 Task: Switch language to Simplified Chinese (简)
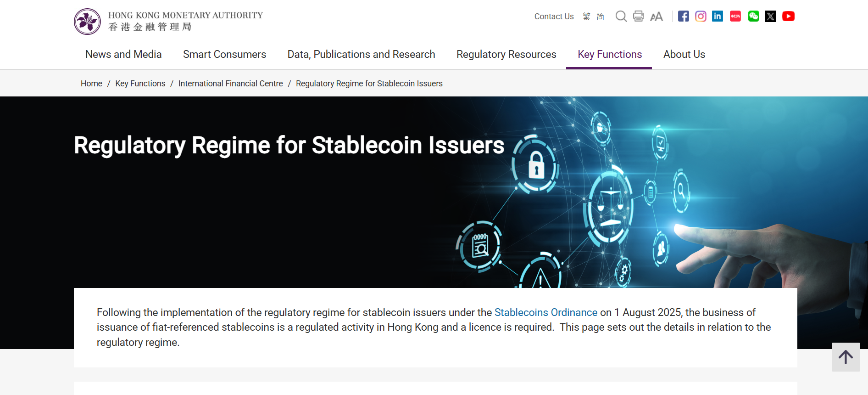coord(600,16)
